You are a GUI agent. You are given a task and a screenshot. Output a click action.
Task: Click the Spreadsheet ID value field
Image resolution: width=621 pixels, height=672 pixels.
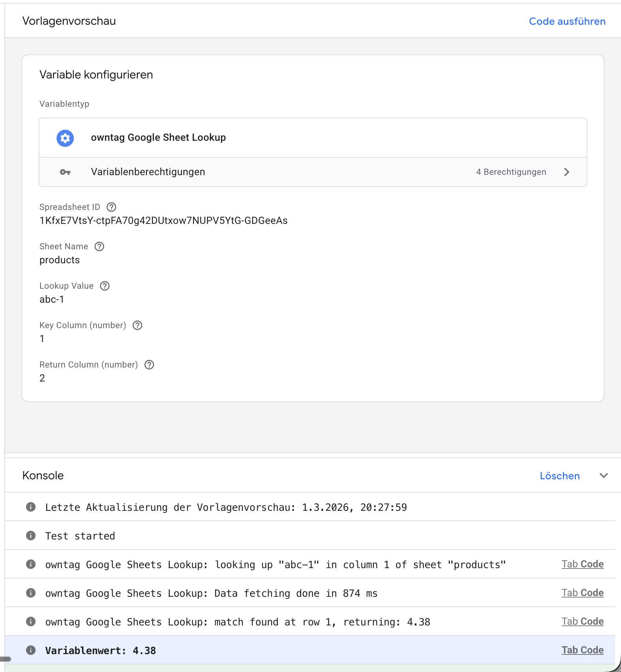point(163,221)
